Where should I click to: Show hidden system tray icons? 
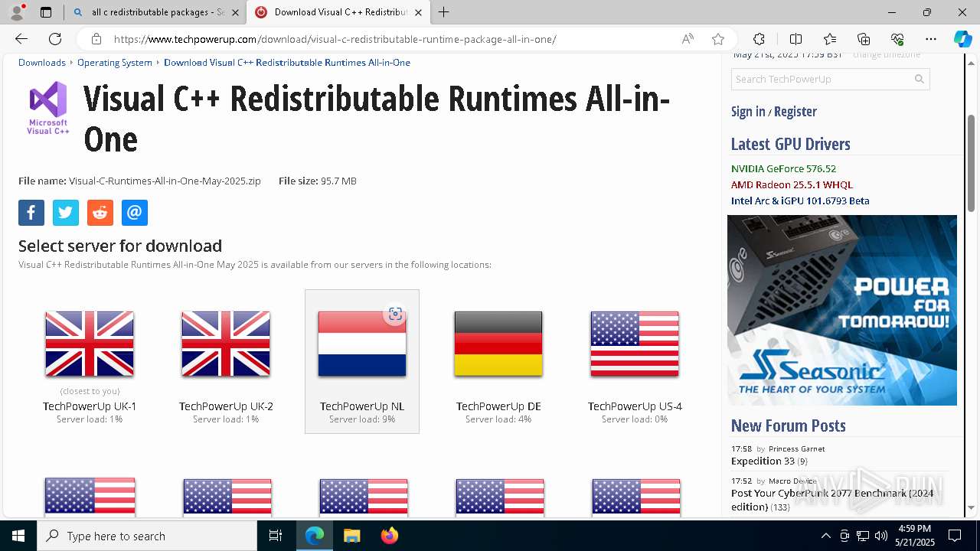pos(825,536)
